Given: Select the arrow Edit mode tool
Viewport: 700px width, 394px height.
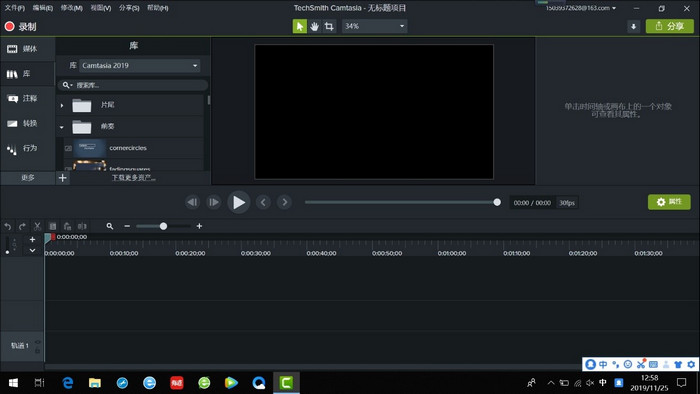Looking at the screenshot, I should point(300,26).
